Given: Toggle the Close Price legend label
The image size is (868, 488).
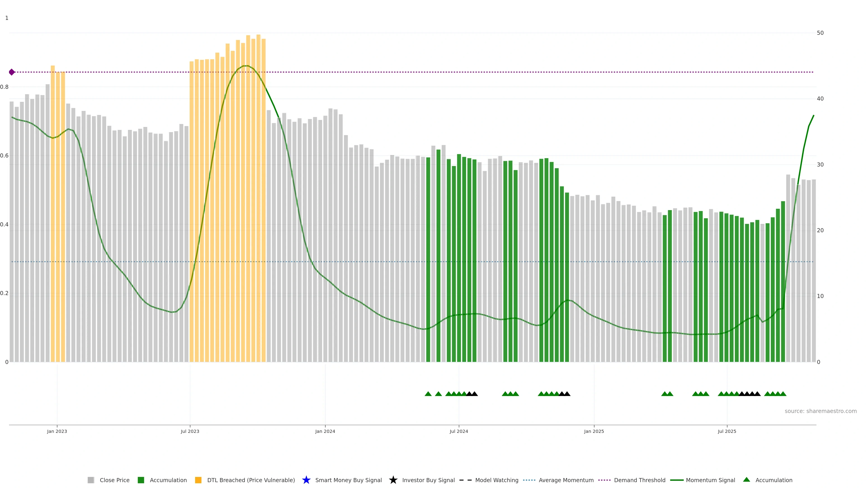Looking at the screenshot, I should click(x=115, y=480).
